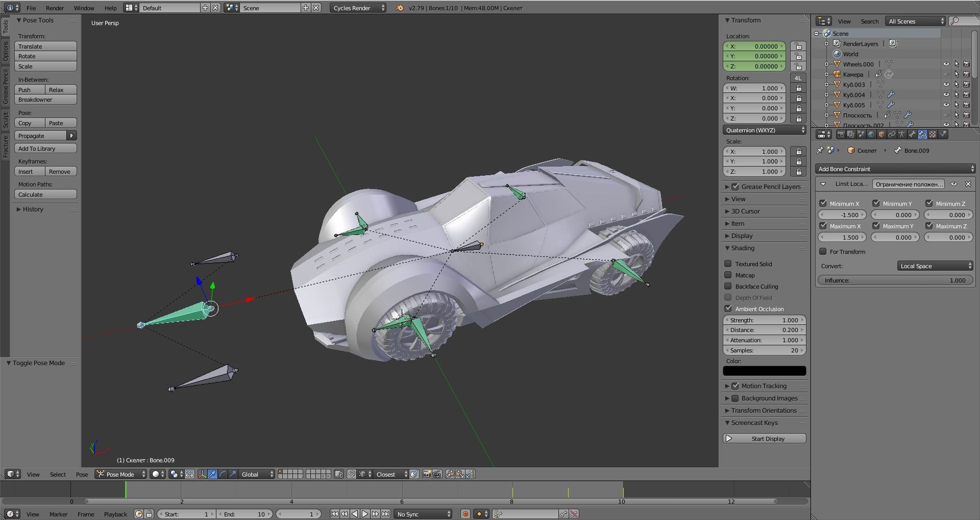Switch to the Grease Pencil sidebar tab
Image resolution: width=980 pixels, height=520 pixels.
6,87
